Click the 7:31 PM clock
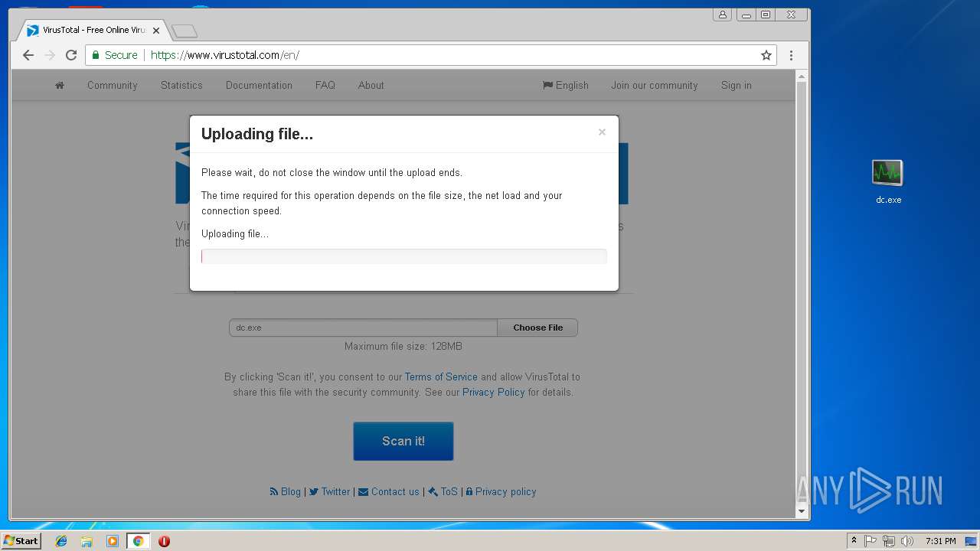The width and height of the screenshot is (980, 551). click(940, 541)
